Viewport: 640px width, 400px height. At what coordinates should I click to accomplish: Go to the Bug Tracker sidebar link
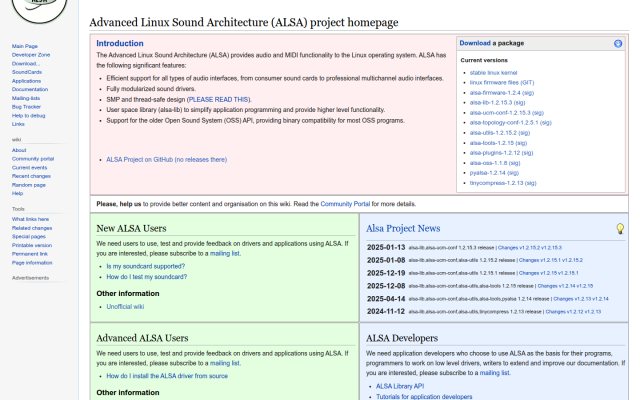click(26, 107)
